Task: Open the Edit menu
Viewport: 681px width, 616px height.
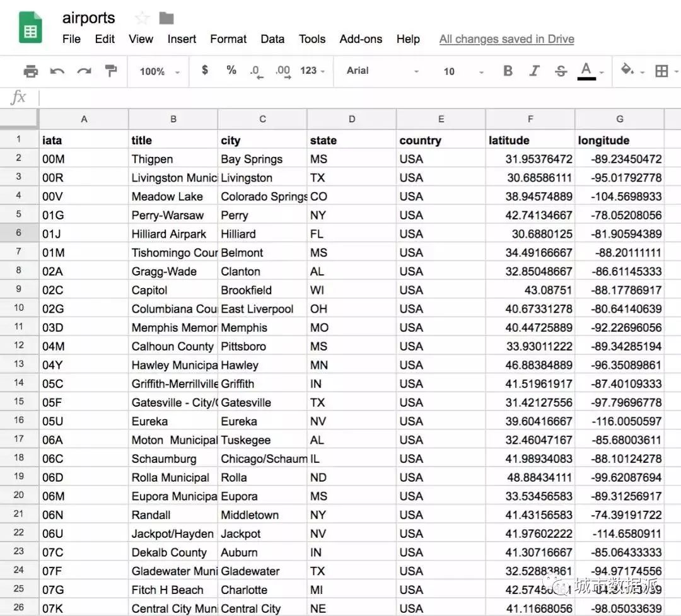Action: (105, 39)
